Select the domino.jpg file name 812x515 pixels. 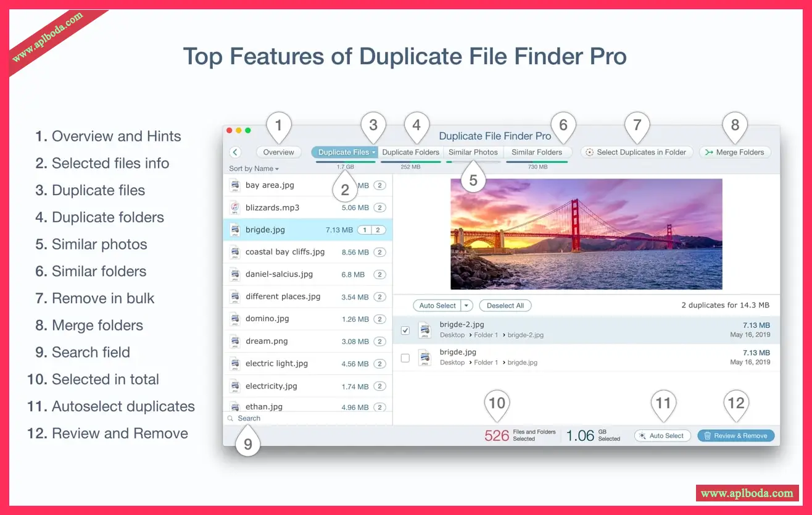tap(267, 319)
